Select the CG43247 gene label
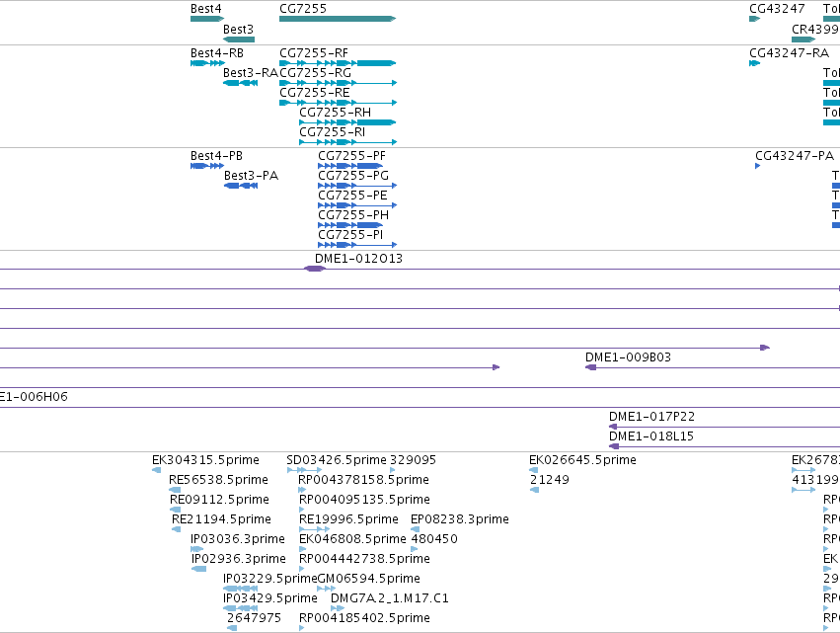Viewport: 840px width, 633px height. (x=777, y=9)
